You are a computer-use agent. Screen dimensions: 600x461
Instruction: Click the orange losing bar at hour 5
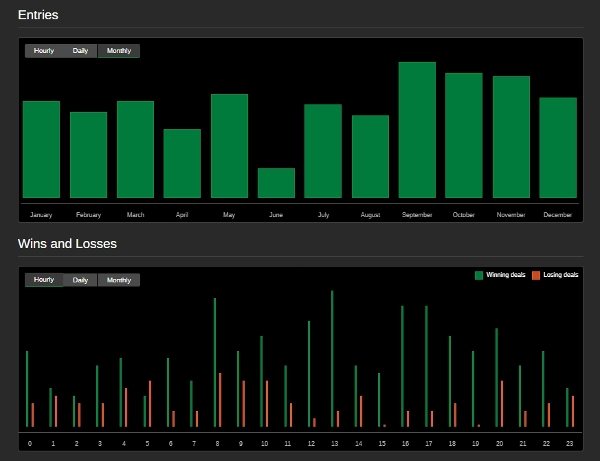pyautogui.click(x=150, y=404)
